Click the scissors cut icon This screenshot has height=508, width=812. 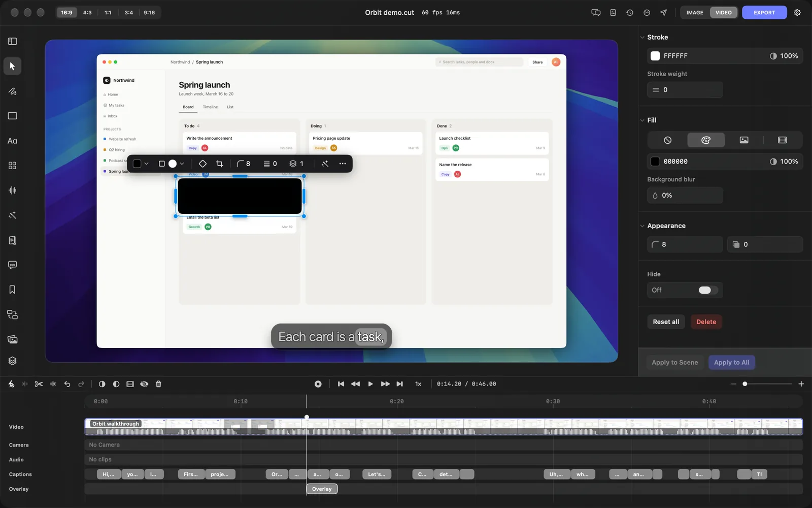click(39, 384)
